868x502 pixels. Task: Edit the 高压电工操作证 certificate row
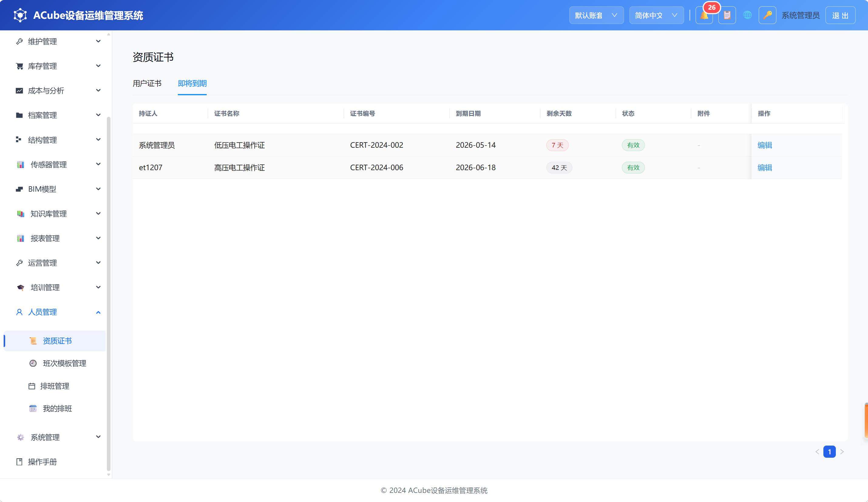(765, 168)
